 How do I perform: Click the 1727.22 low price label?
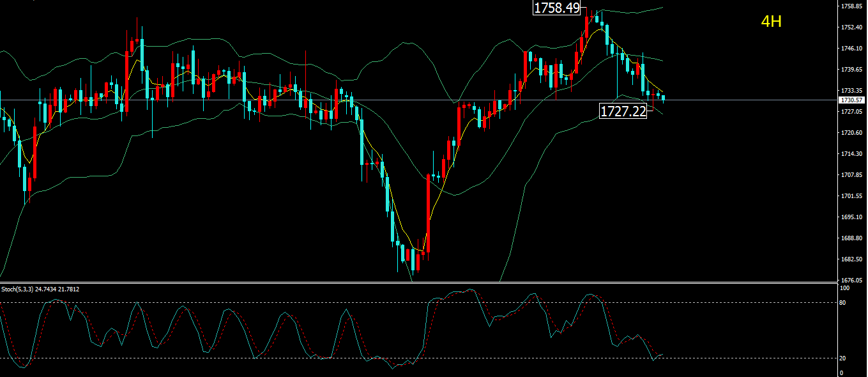coord(623,111)
